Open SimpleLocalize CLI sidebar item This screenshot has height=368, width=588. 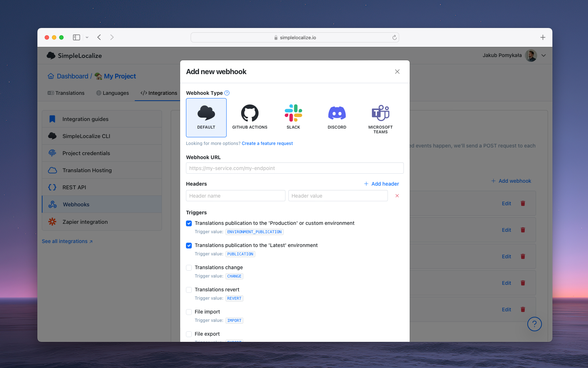tap(102, 136)
